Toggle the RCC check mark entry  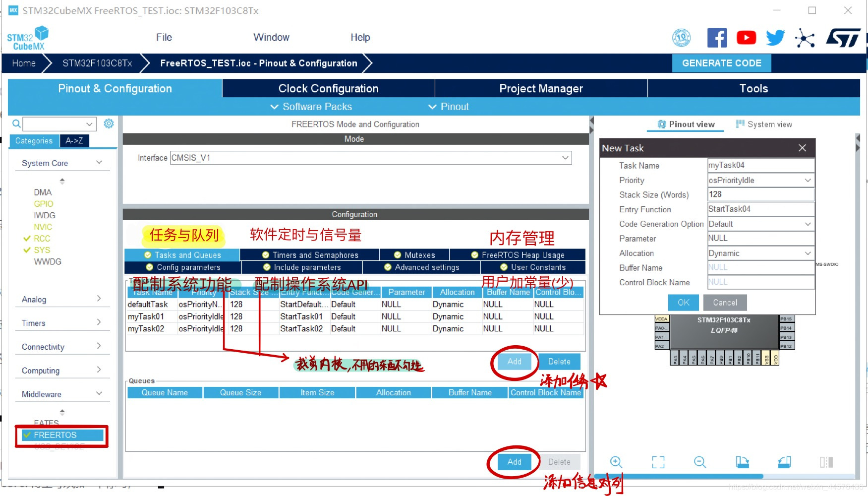click(37, 239)
